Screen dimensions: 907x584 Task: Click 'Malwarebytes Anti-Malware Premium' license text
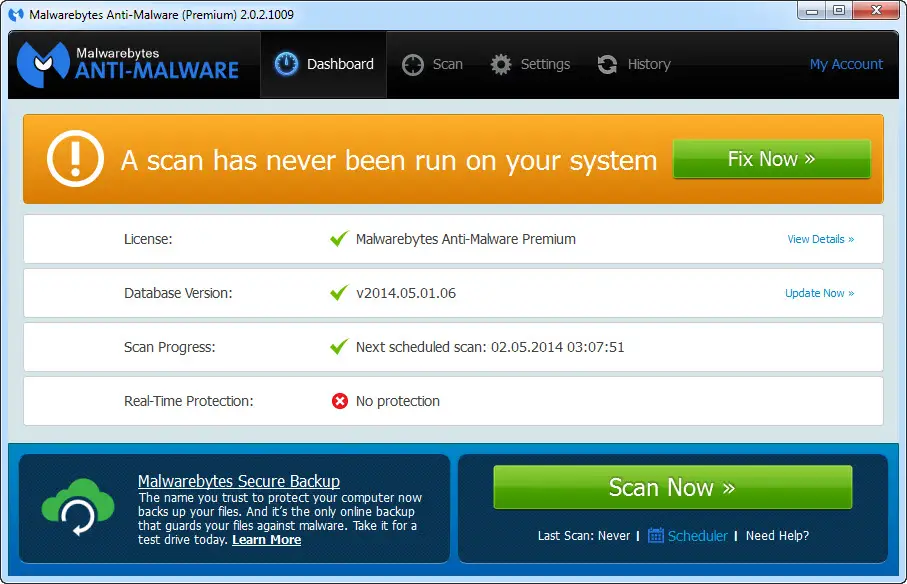[x=466, y=239]
